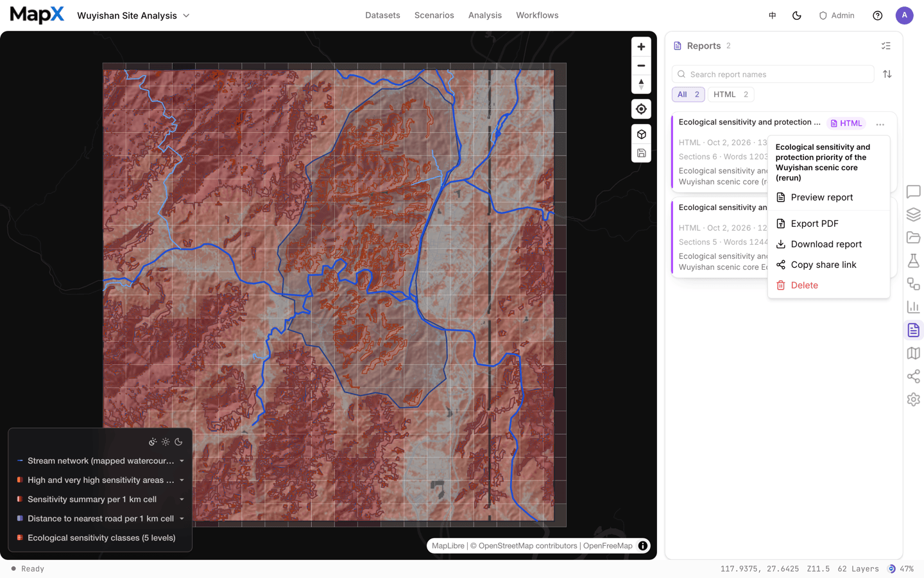Screen dimensions: 924x578
Task: Click the save map icon
Action: (x=641, y=153)
